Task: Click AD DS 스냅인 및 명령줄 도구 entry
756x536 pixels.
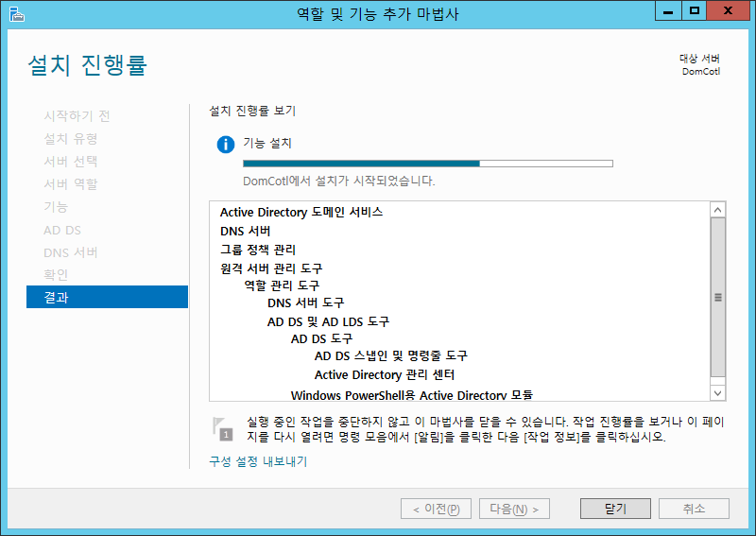Action: click(390, 356)
